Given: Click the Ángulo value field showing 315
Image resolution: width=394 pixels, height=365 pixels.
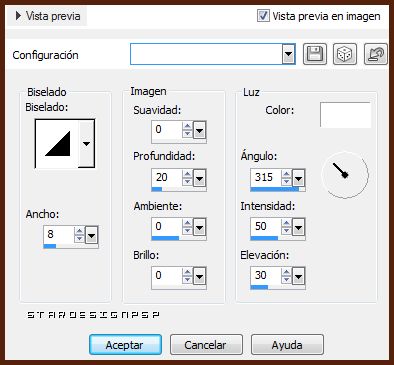Looking at the screenshot, I should (x=266, y=177).
